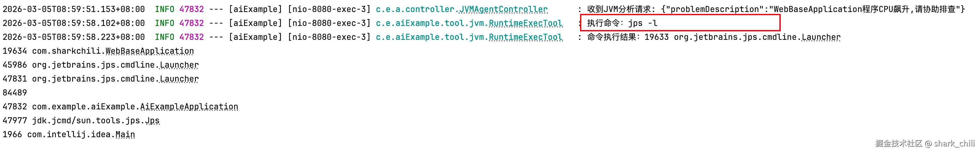Click the jdk.jcmd Jps process line
The image size is (980, 153).
coord(81,120)
